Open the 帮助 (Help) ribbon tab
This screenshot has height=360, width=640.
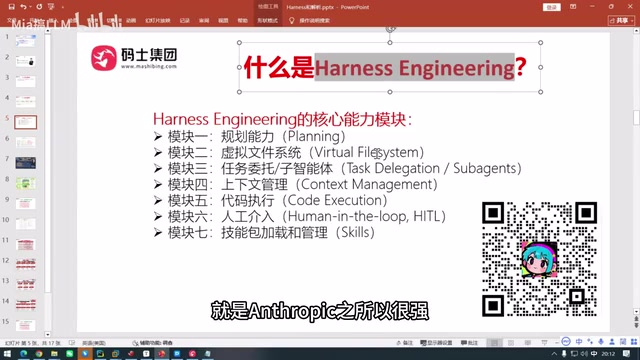pos(242,20)
